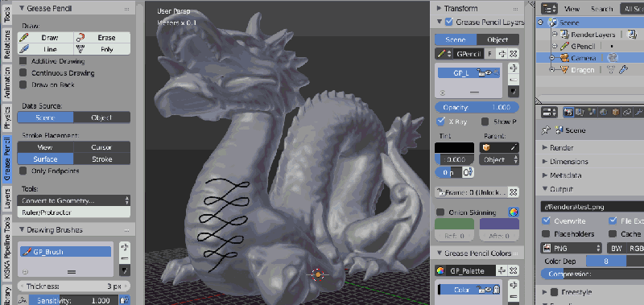The image size is (644, 305).
Task: Open the Render properties tab icon
Action: point(569,112)
